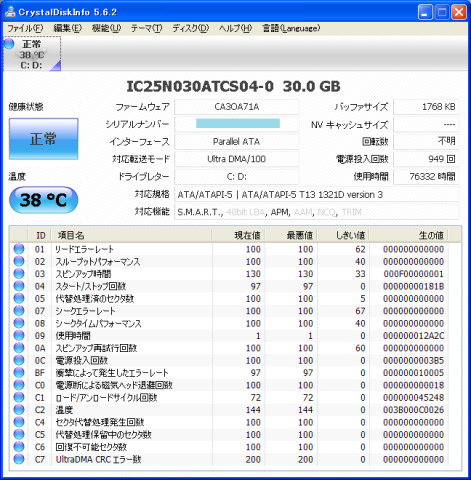Click status icon for シークタイムパフォーマンス row

tap(19, 323)
